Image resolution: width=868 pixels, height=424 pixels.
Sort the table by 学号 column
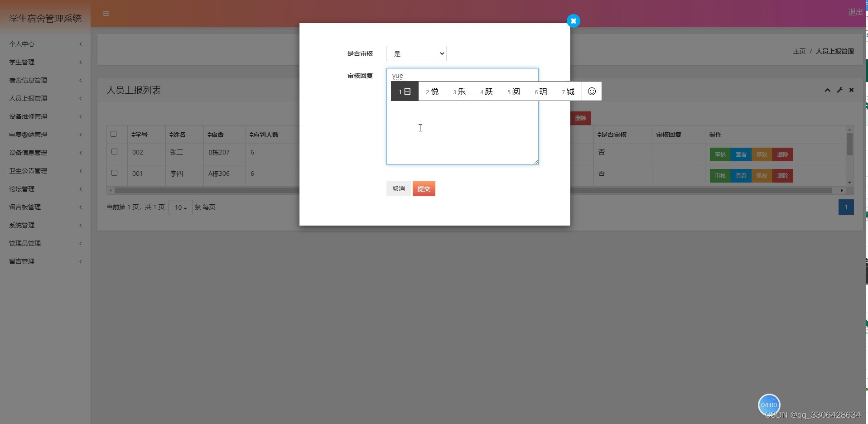click(139, 135)
